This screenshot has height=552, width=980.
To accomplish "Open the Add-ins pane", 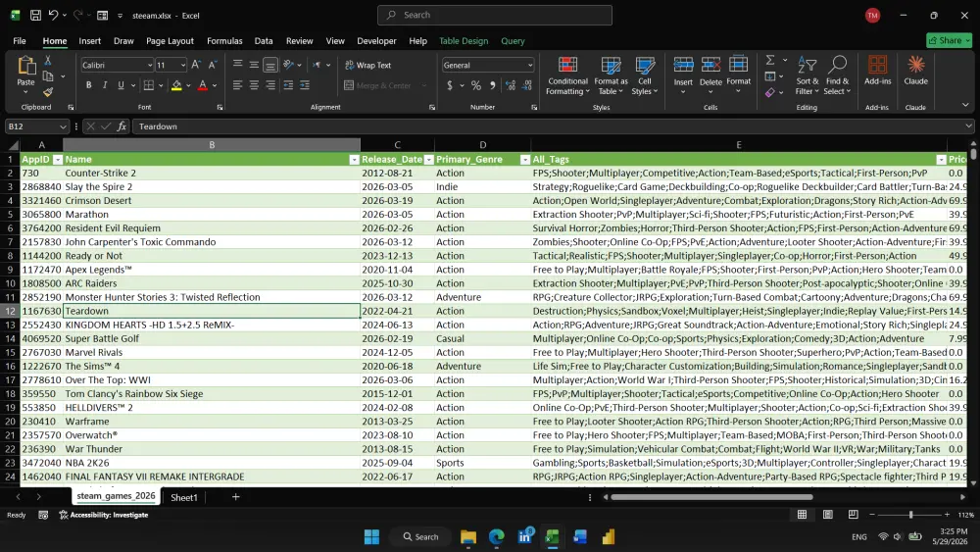I will pos(877,71).
